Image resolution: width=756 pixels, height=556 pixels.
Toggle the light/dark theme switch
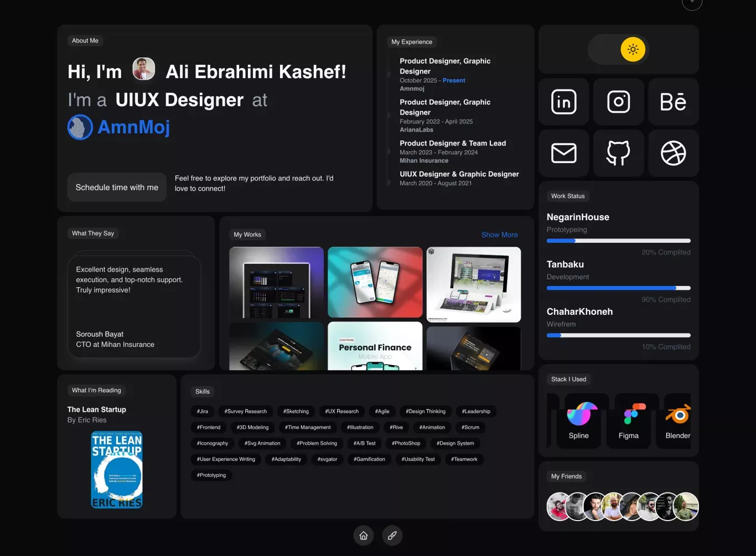618,49
